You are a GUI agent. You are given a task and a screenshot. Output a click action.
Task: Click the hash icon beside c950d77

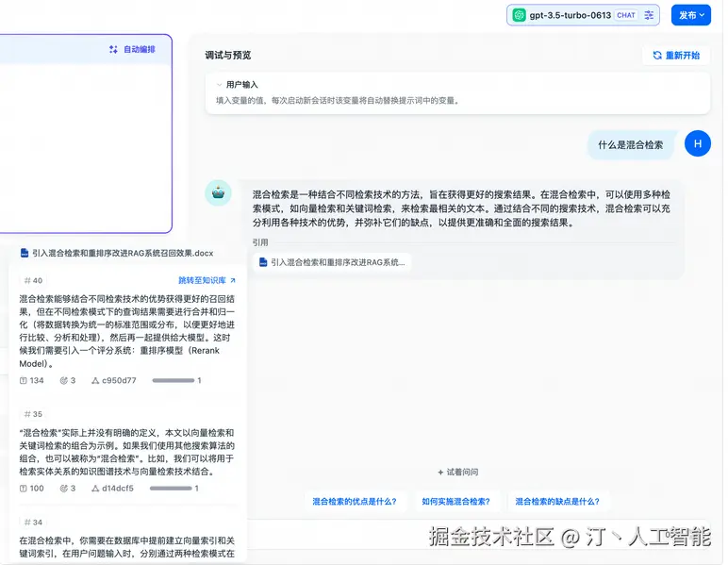pos(95,381)
